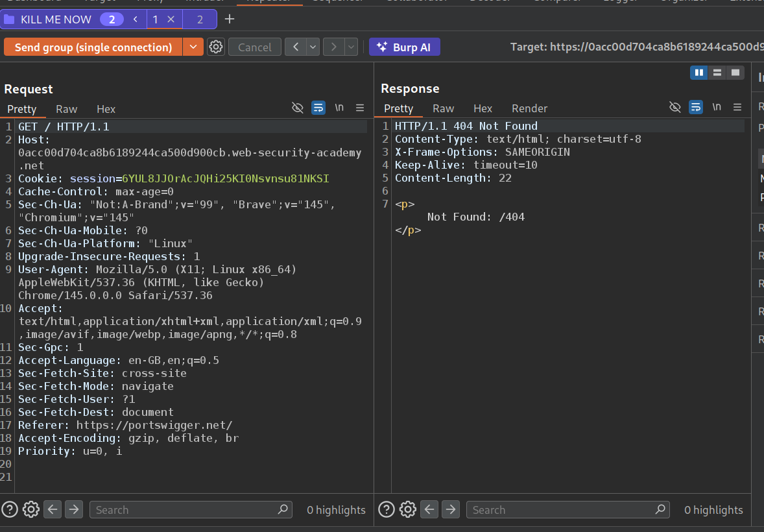Open history back dropdown arrow
764x532 pixels.
(x=313, y=47)
